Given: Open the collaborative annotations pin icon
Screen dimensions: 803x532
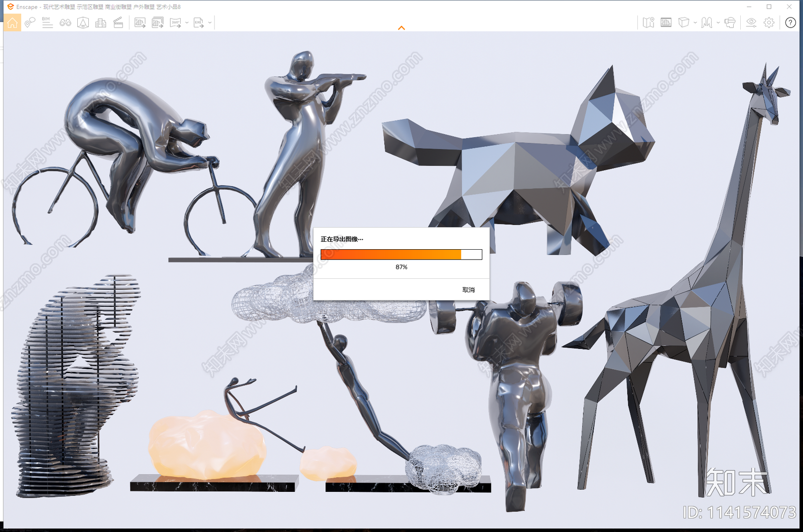Looking at the screenshot, I should tap(30, 23).
